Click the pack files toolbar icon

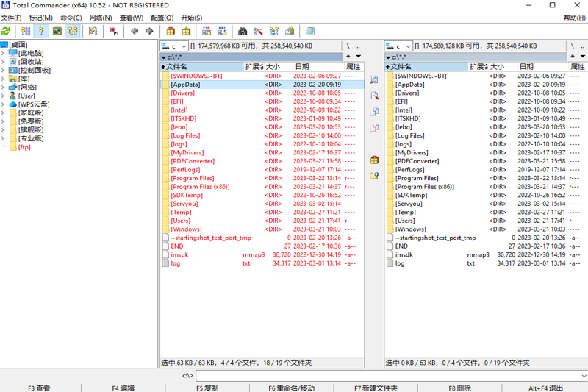coord(171,31)
